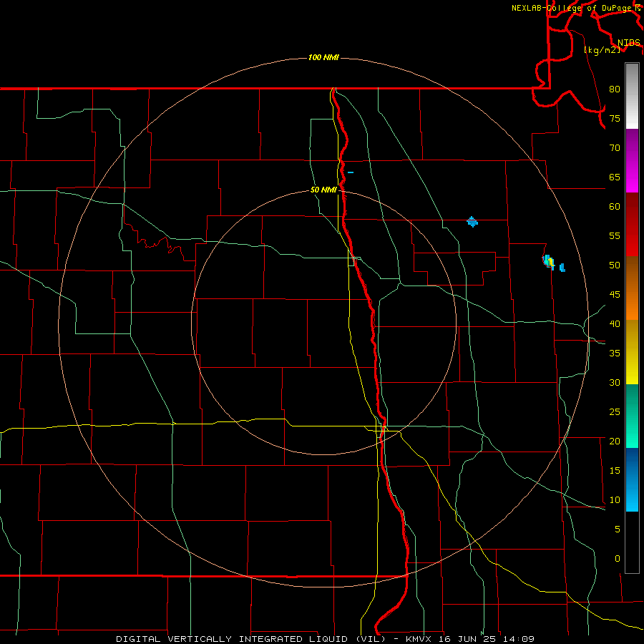Image resolution: width=644 pixels, height=644 pixels.
Task: Click the gray-white top segment of the color scale
Action: point(632,96)
